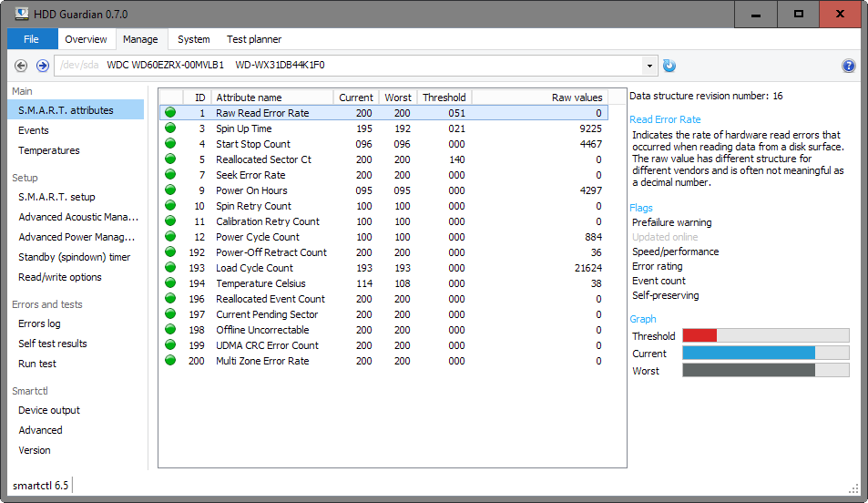Image resolution: width=868 pixels, height=503 pixels.
Task: Switch to the Overview tab
Action: coord(86,39)
